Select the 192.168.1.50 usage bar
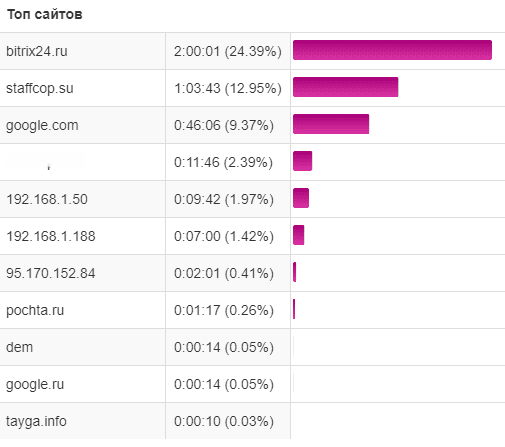The height and width of the screenshot is (447, 505). (301, 198)
